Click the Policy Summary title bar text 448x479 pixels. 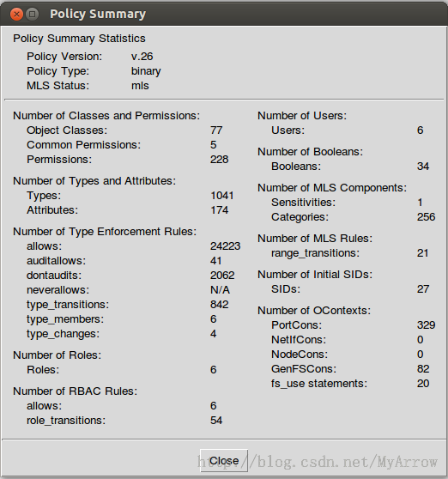(98, 14)
